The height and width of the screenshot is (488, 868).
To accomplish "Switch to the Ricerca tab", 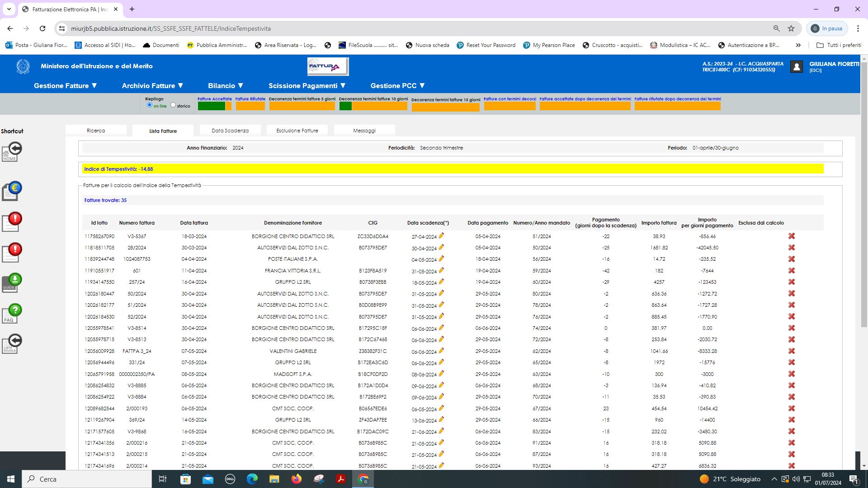I will 96,131.
